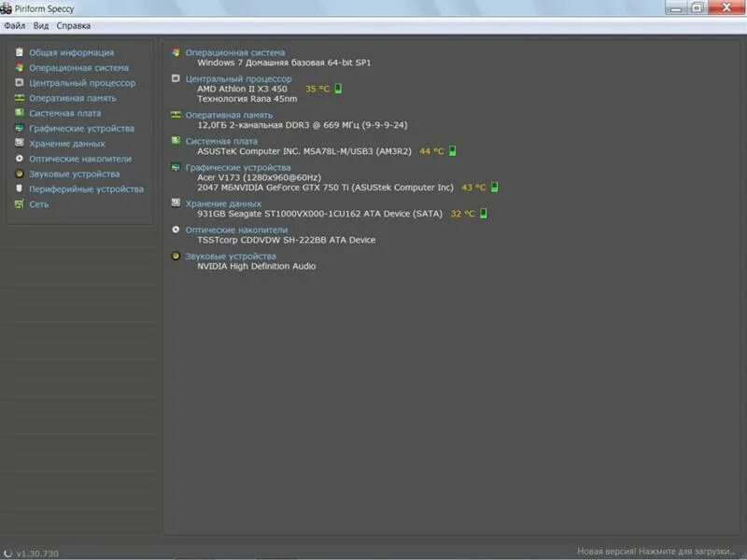The height and width of the screenshot is (560, 747).
Task: Select Графические устройства in the sidebar
Action: (81, 129)
